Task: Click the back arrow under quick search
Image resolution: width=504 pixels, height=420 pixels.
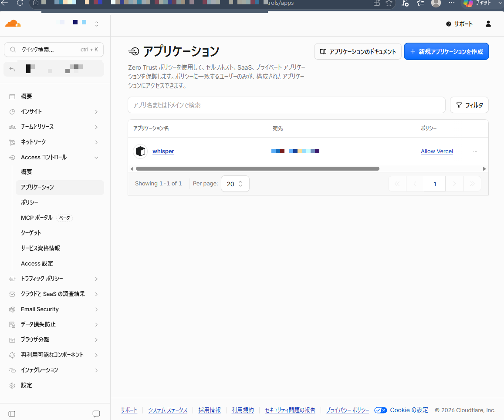Action: (12, 69)
